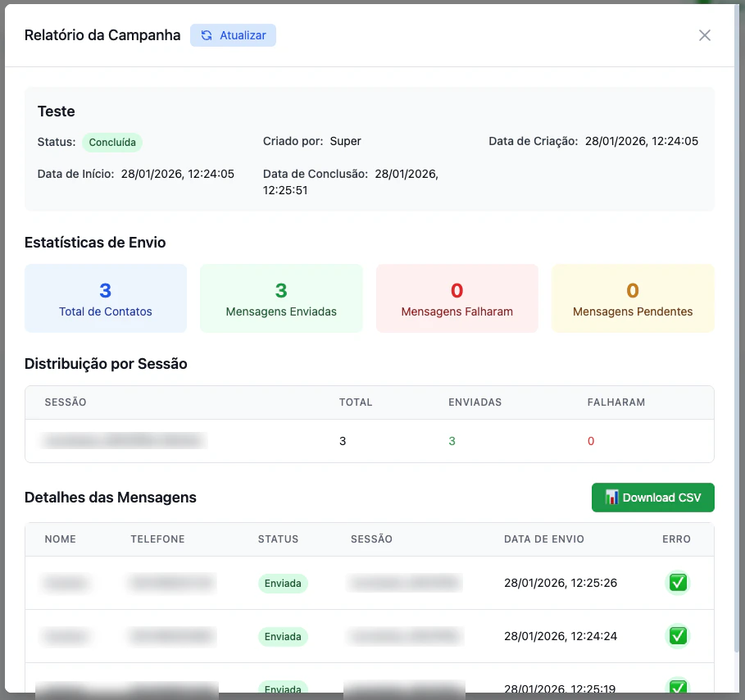The image size is (745, 700).
Task: Download the messages CSV file
Action: click(x=652, y=498)
